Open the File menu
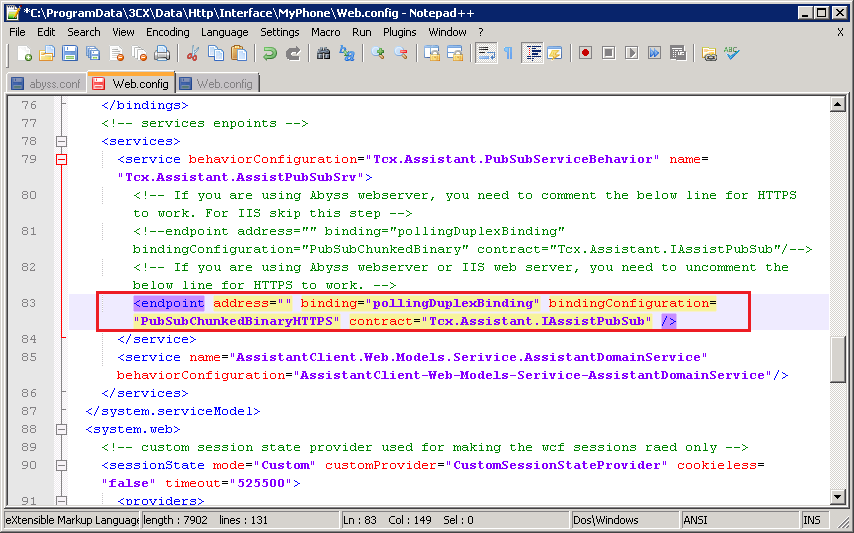 click(17, 32)
